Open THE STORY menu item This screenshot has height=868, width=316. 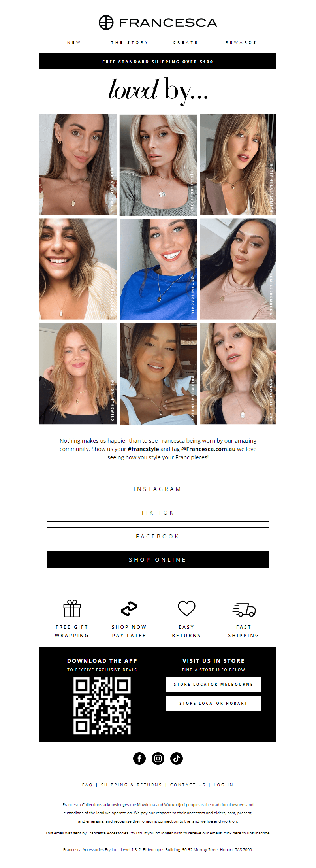click(x=130, y=42)
